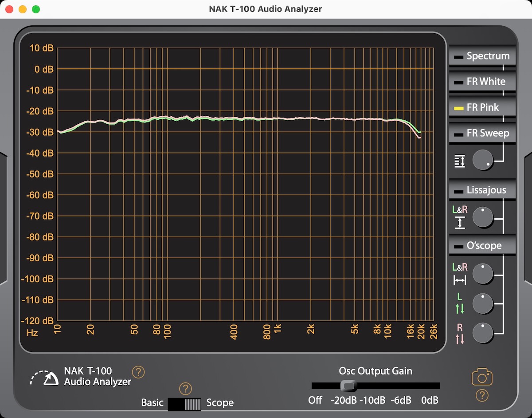Select the Spectrum mode button

pos(482,56)
